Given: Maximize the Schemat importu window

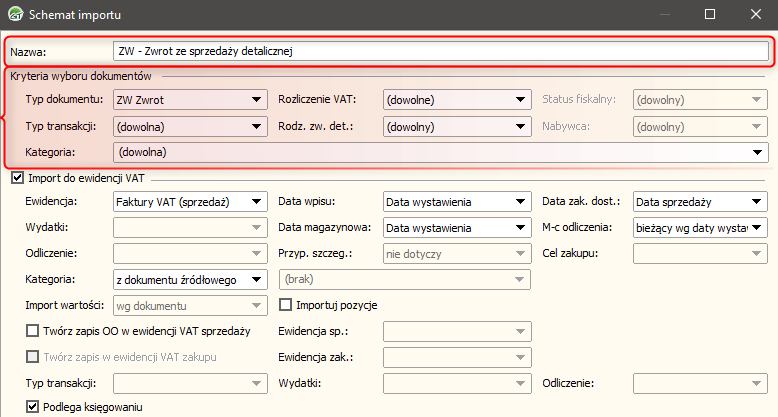Looking at the screenshot, I should pos(710,15).
